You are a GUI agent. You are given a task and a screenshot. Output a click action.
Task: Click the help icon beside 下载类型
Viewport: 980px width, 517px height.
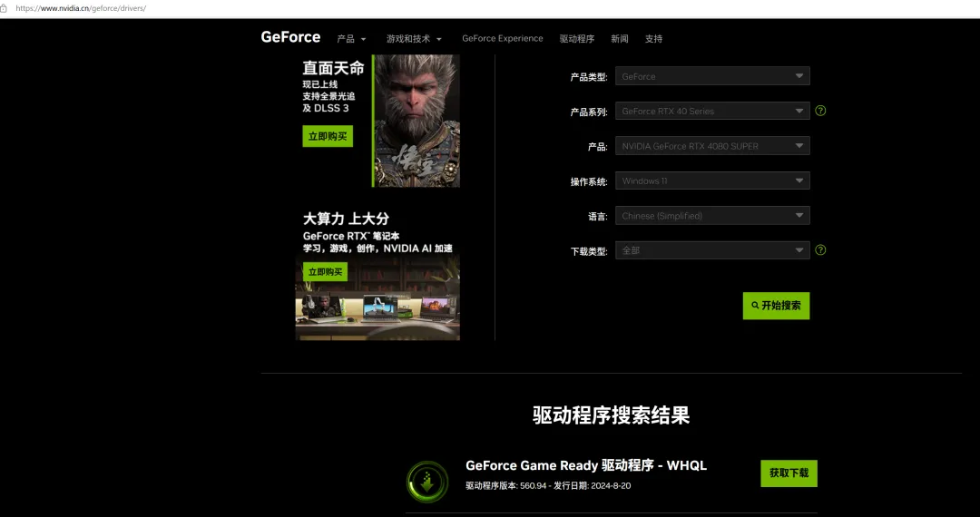tap(820, 249)
